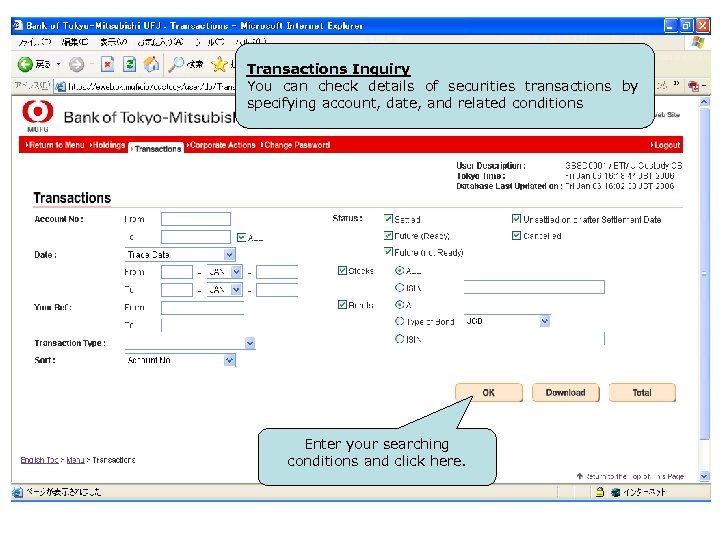Image resolution: width=720 pixels, height=540 pixels.
Task: Click the padlock icon in status bar
Action: (600, 492)
